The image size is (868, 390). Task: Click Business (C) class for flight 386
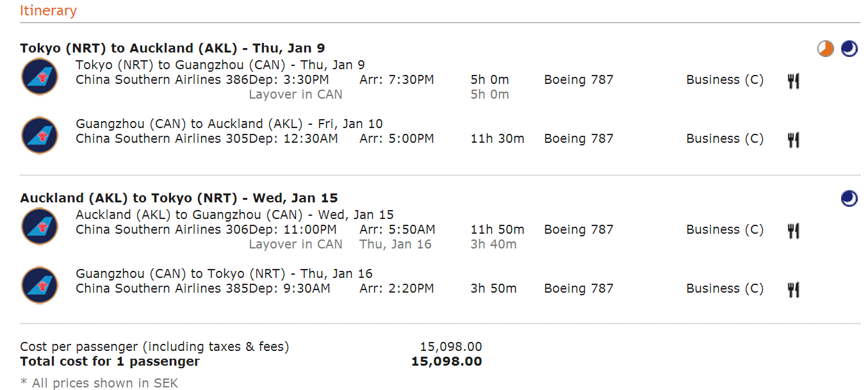click(725, 80)
